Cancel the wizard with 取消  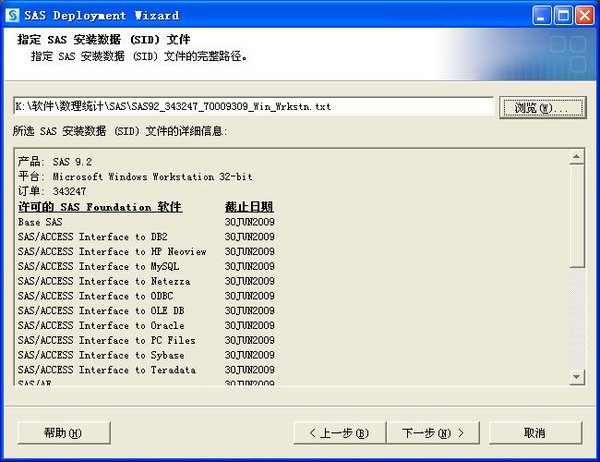[x=535, y=433]
